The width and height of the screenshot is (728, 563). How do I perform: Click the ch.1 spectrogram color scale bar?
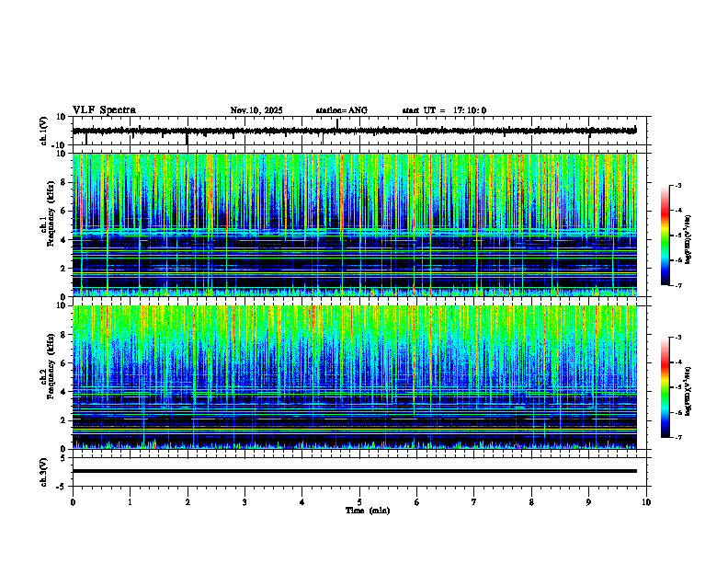click(x=665, y=236)
